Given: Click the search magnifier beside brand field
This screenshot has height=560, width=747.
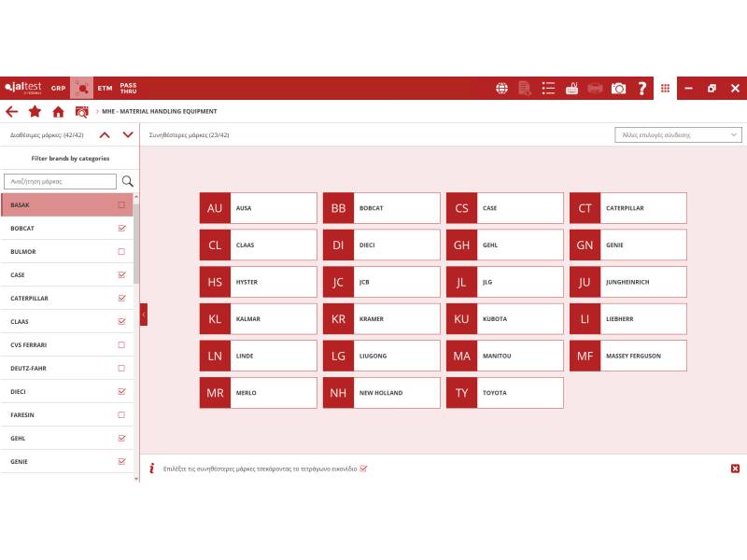Looking at the screenshot, I should [x=128, y=181].
